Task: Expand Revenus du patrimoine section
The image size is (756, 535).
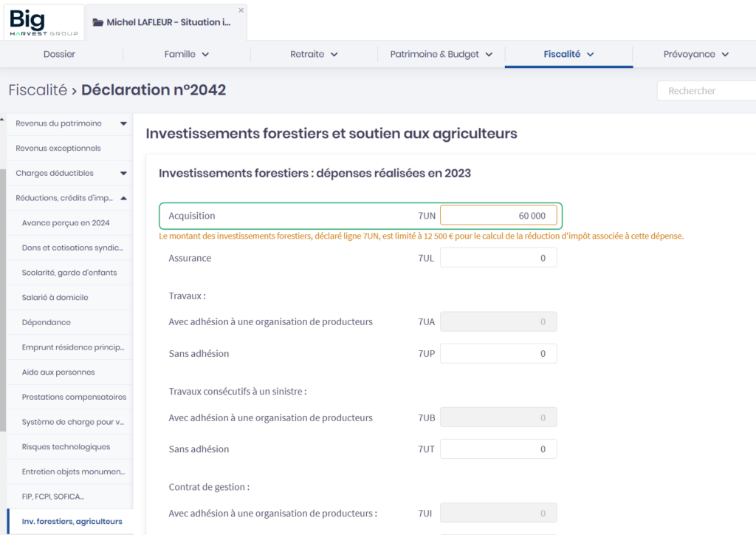Action: [123, 123]
